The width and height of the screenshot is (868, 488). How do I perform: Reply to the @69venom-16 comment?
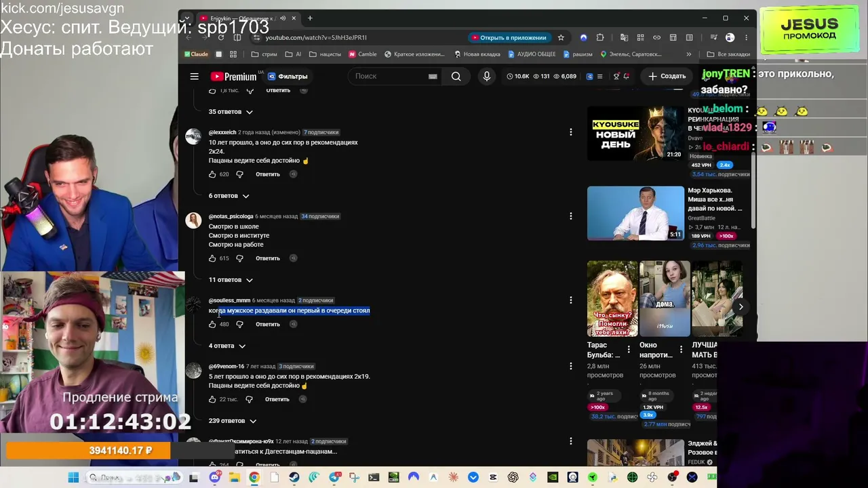277,399
